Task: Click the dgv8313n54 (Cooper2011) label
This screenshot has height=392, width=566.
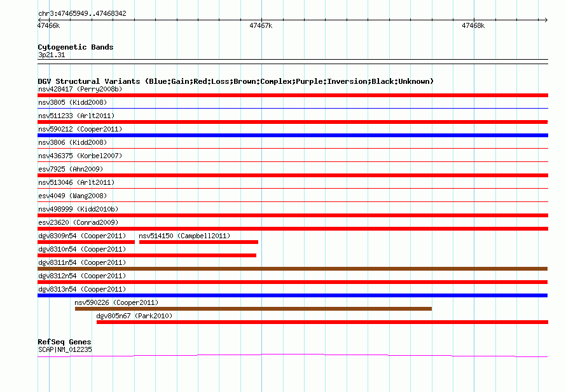Action: 82,289
